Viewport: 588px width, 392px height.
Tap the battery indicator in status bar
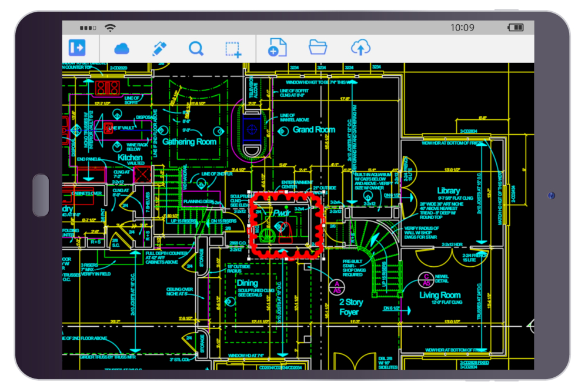pyautogui.click(x=516, y=28)
